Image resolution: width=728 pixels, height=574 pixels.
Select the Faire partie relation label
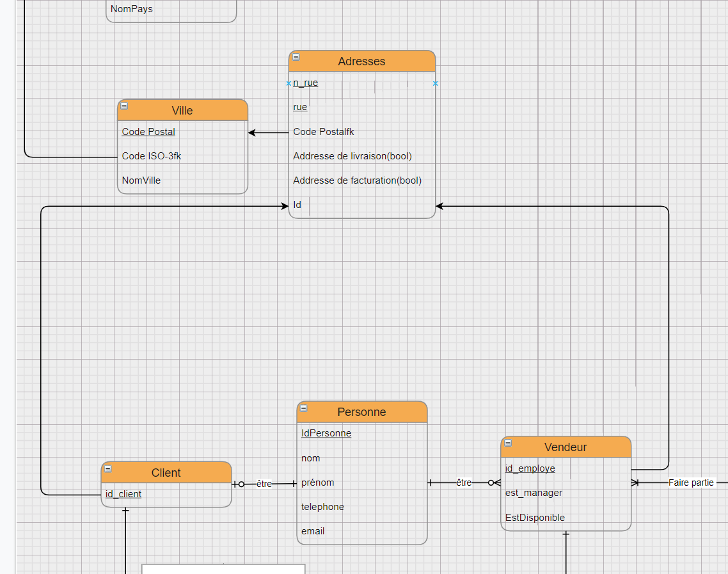pos(691,482)
